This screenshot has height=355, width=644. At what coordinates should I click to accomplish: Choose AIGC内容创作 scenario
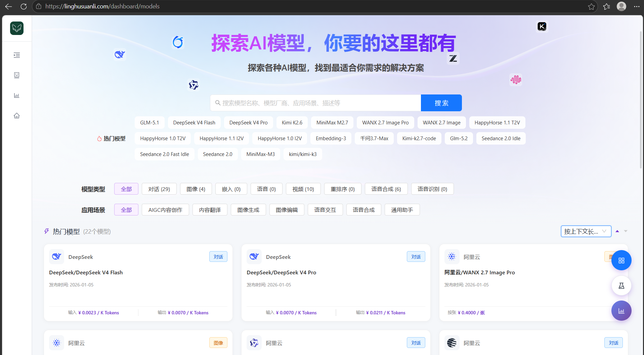(165, 210)
